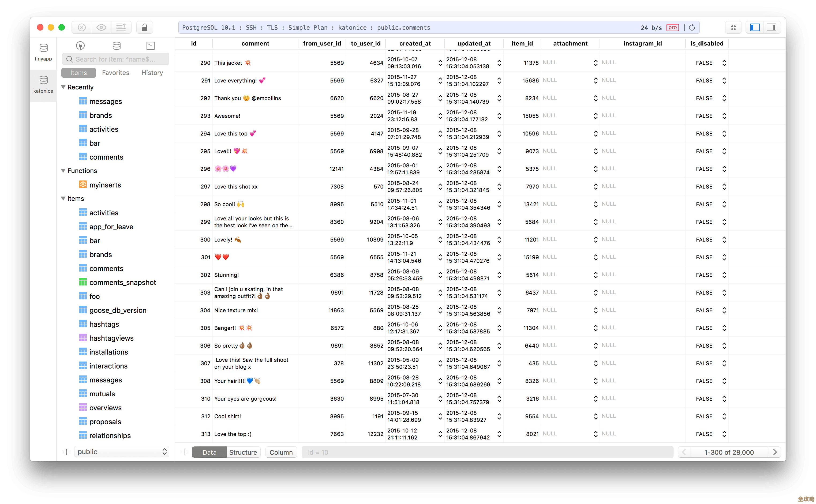This screenshot has width=816, height=504.
Task: Click the connection plug icon in sidebar
Action: (80, 46)
